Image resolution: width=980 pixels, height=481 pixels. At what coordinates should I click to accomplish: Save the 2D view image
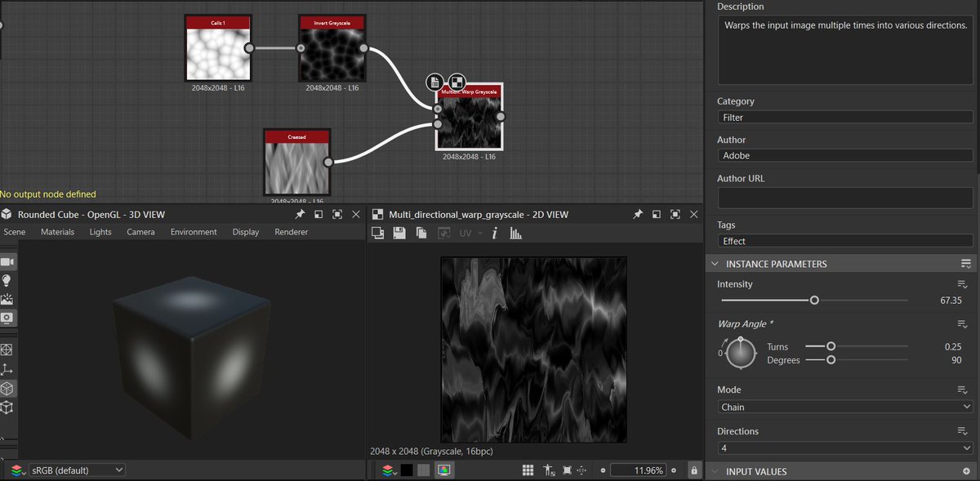pyautogui.click(x=400, y=233)
